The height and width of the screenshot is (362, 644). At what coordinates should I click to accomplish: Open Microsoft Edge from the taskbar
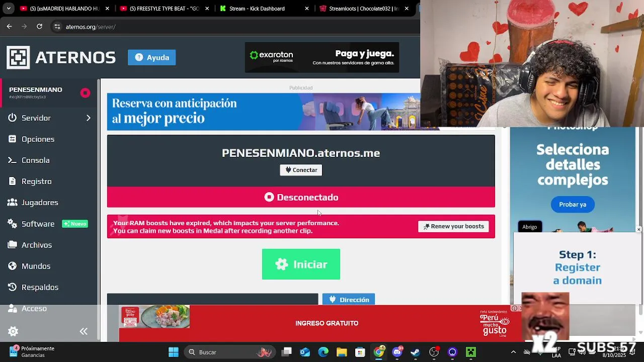point(323,352)
